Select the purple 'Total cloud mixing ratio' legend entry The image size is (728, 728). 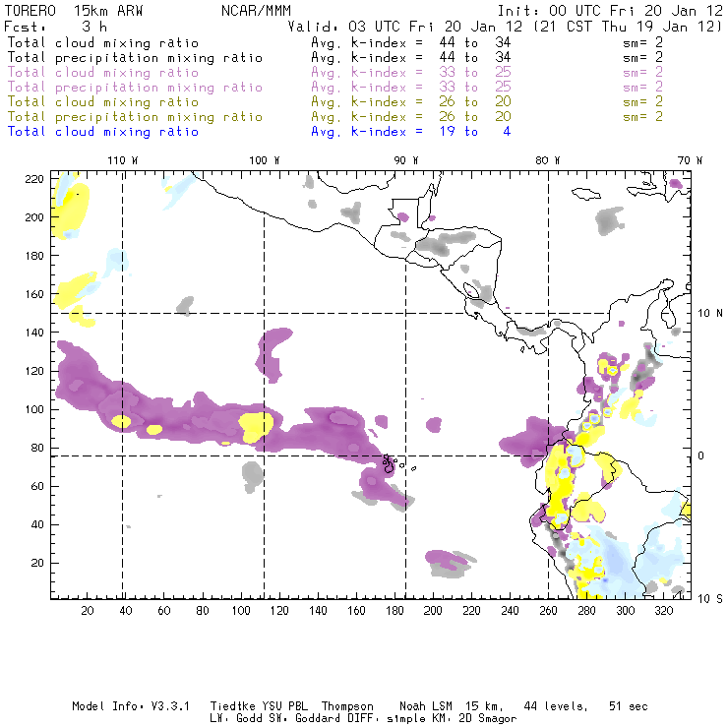(103, 73)
